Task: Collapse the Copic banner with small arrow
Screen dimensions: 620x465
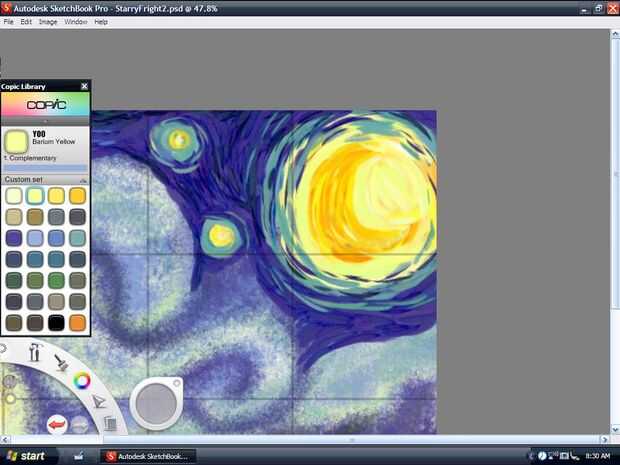Action: point(45,121)
